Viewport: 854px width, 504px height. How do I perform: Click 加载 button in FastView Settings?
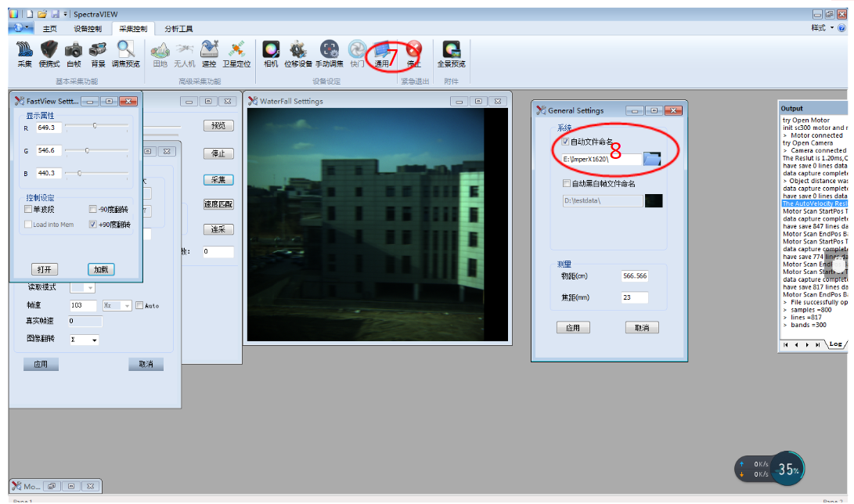coord(101,269)
